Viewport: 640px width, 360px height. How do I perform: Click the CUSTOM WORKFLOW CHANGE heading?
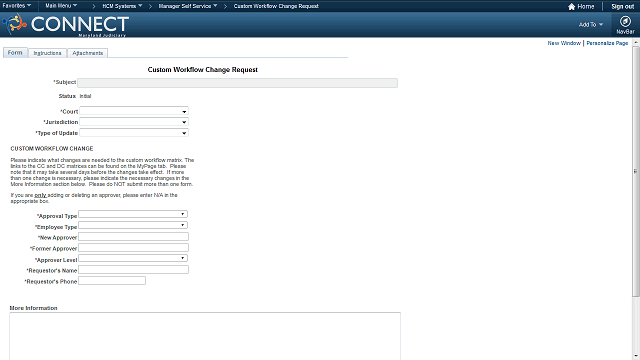pos(52,149)
